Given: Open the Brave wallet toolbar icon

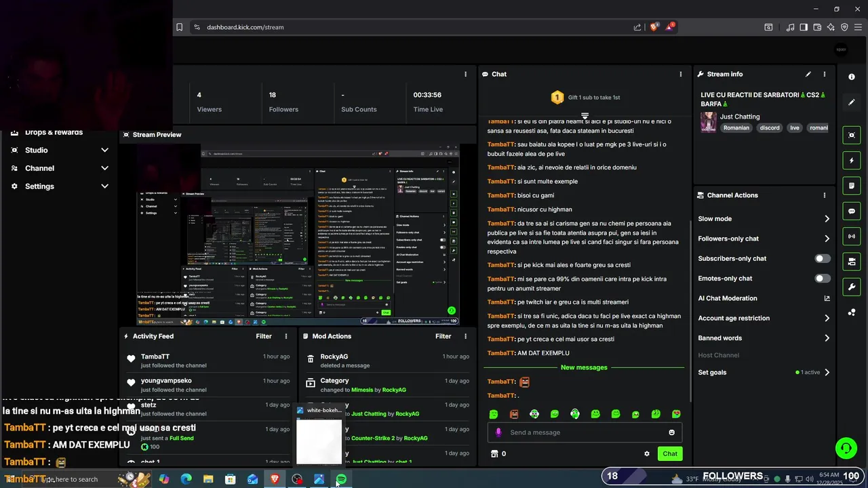Looking at the screenshot, I should pos(817,27).
